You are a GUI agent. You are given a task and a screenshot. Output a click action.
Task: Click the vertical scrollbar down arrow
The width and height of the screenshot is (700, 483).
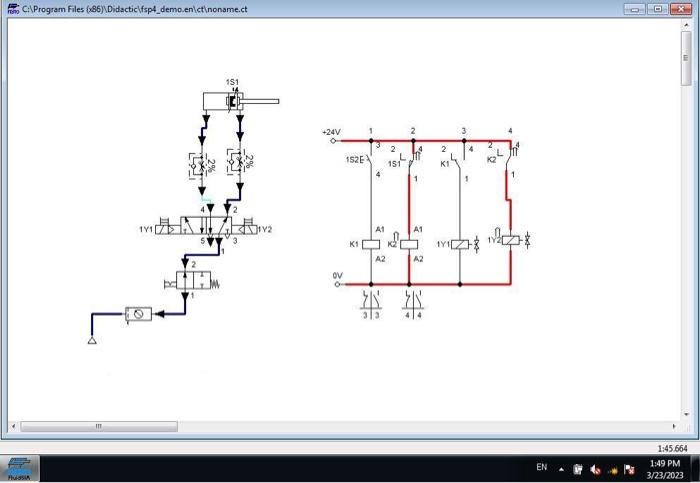coord(687,415)
